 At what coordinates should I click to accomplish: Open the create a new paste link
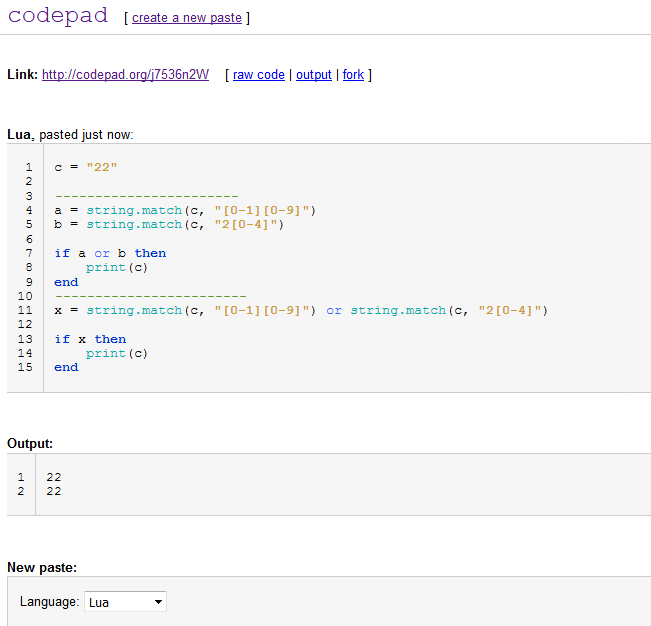tap(187, 18)
